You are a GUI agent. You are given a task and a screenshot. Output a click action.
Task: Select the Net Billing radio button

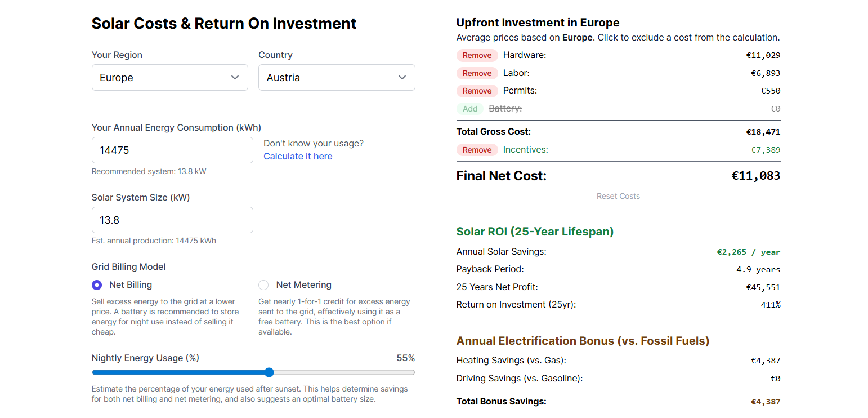click(x=96, y=285)
